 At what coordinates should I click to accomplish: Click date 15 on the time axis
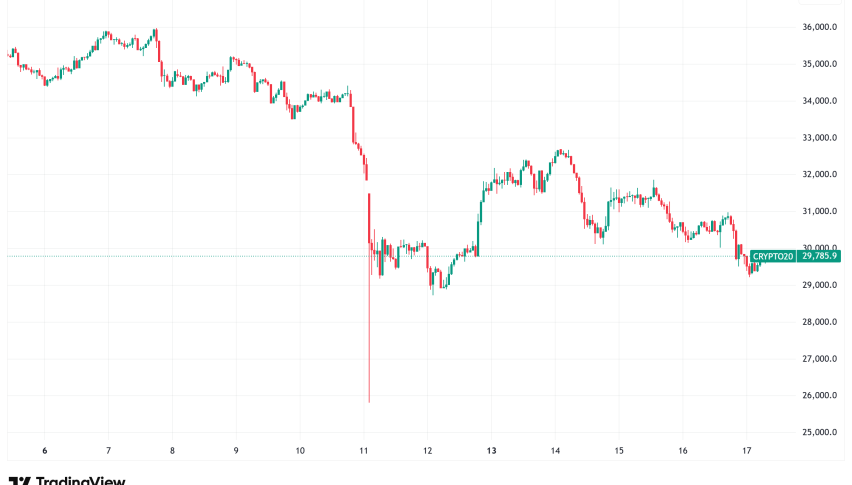point(619,451)
